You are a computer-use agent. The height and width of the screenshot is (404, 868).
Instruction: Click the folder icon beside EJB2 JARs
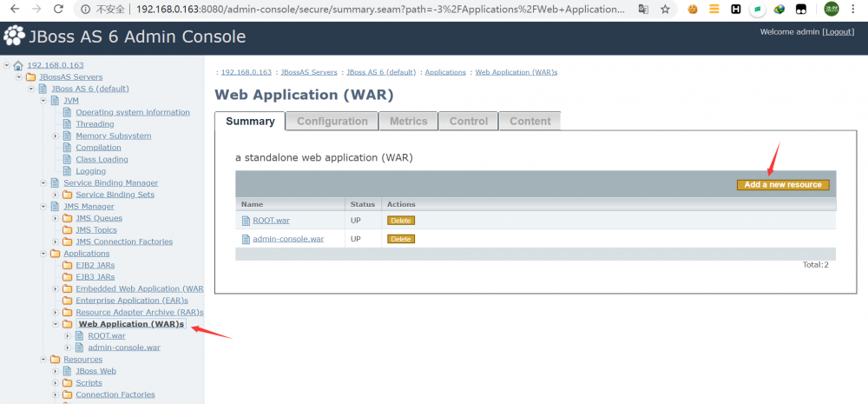(x=67, y=265)
